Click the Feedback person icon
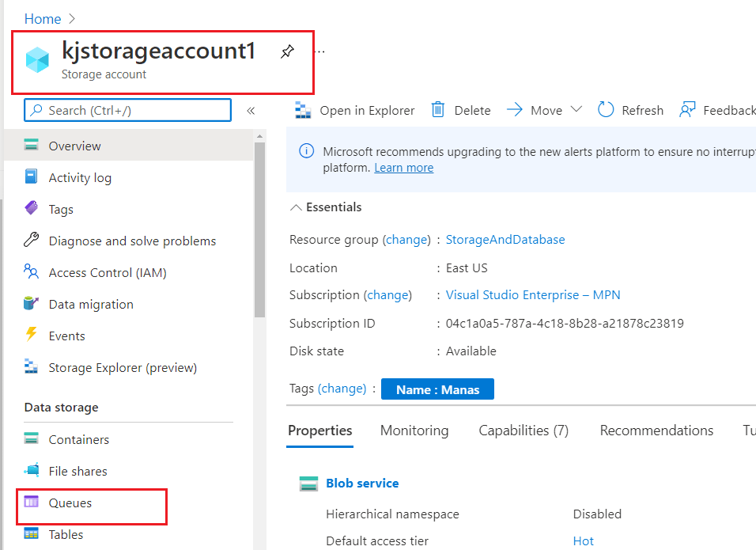Screen dimensions: 756x550 687,109
